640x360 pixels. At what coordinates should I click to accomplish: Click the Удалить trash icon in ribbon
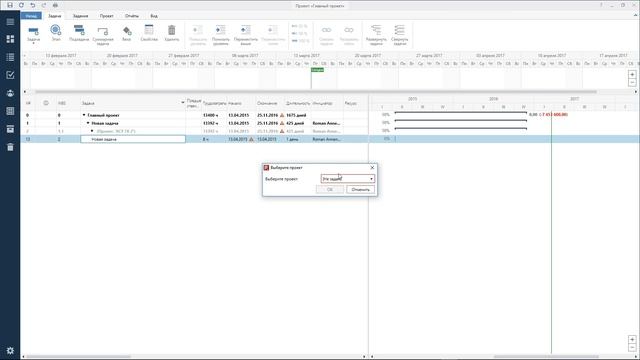[x=172, y=33]
